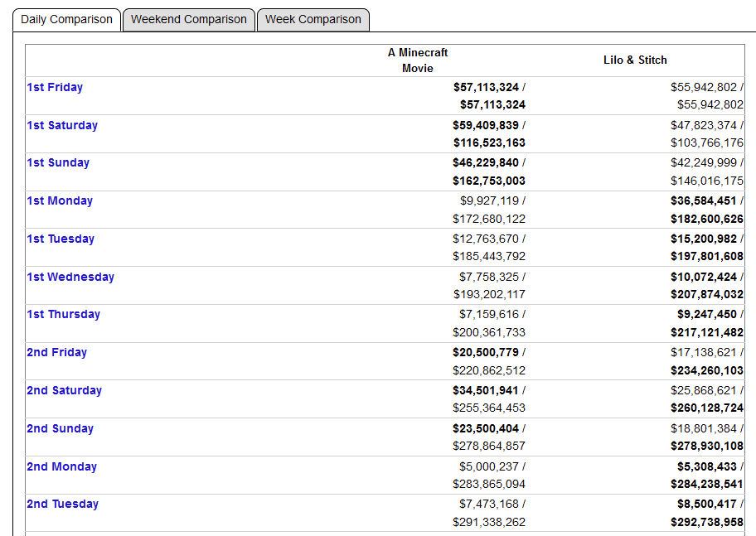Click the $59,409,839 Minecraft Saturday gross
Screen dimensions: 756x536
click(x=486, y=125)
